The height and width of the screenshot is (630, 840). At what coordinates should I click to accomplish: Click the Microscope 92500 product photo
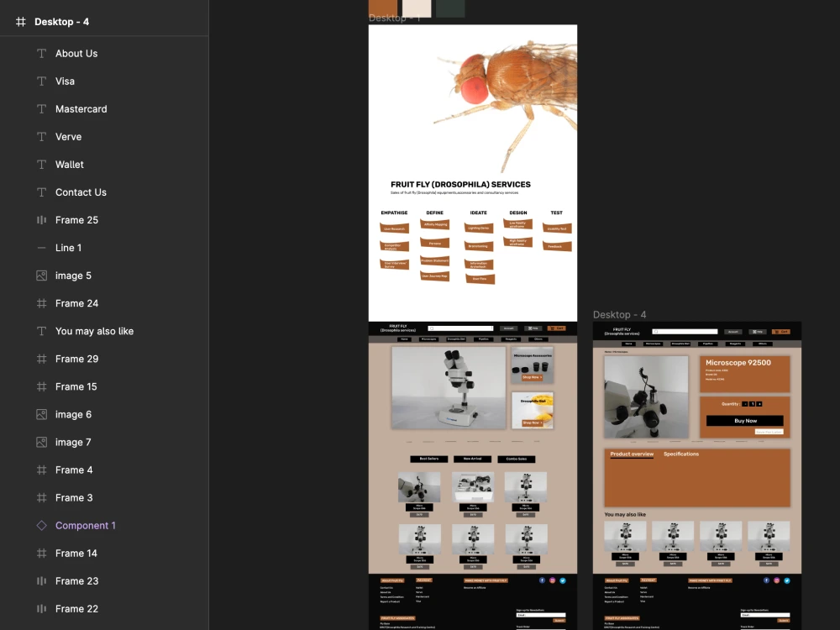pos(646,397)
